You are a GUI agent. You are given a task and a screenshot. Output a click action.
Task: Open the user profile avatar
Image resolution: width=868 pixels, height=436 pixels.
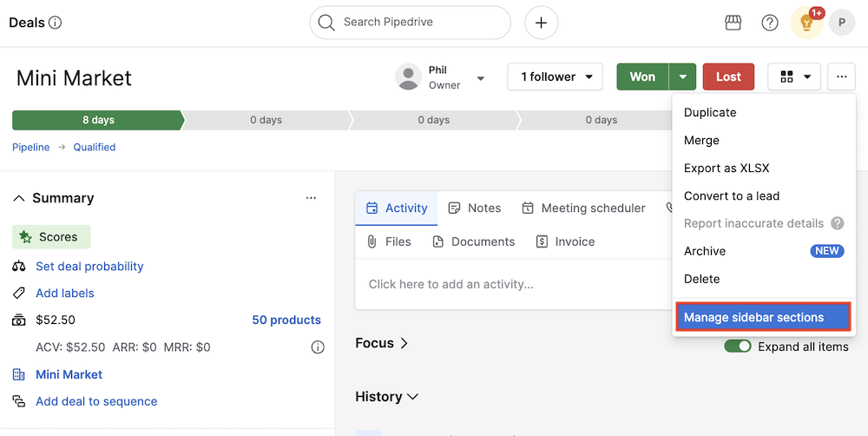pyautogui.click(x=841, y=23)
